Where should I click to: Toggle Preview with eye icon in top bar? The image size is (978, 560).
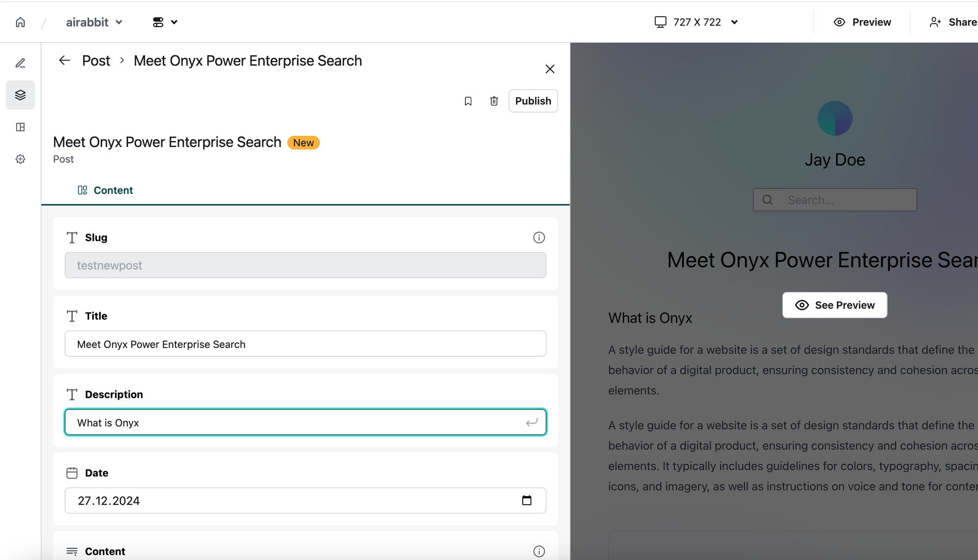pos(862,22)
